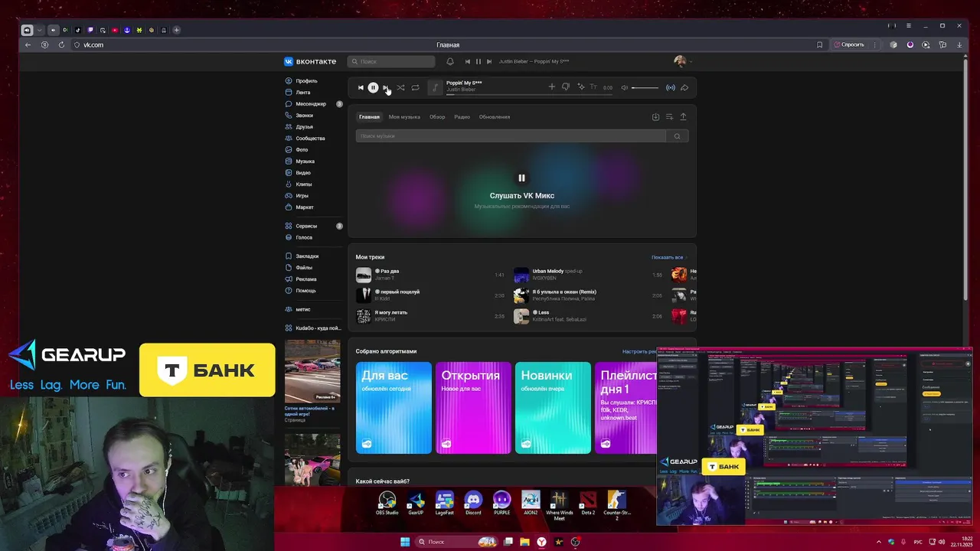Switch to the Моя музыка tab
Screen dimensions: 980x551
pos(404,117)
